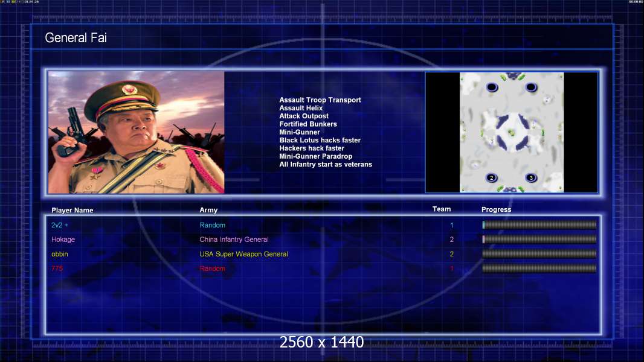The image size is (644, 362).
Task: Select player name 775
Action: [x=57, y=268]
